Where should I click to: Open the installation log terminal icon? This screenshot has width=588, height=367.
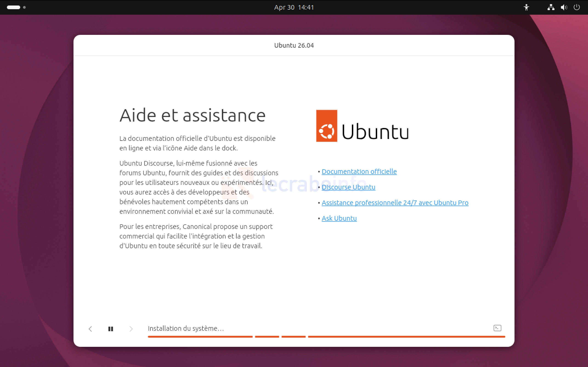pos(497,328)
